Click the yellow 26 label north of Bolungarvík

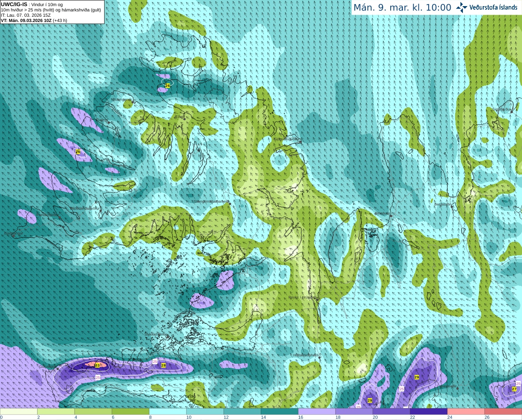tap(168, 86)
